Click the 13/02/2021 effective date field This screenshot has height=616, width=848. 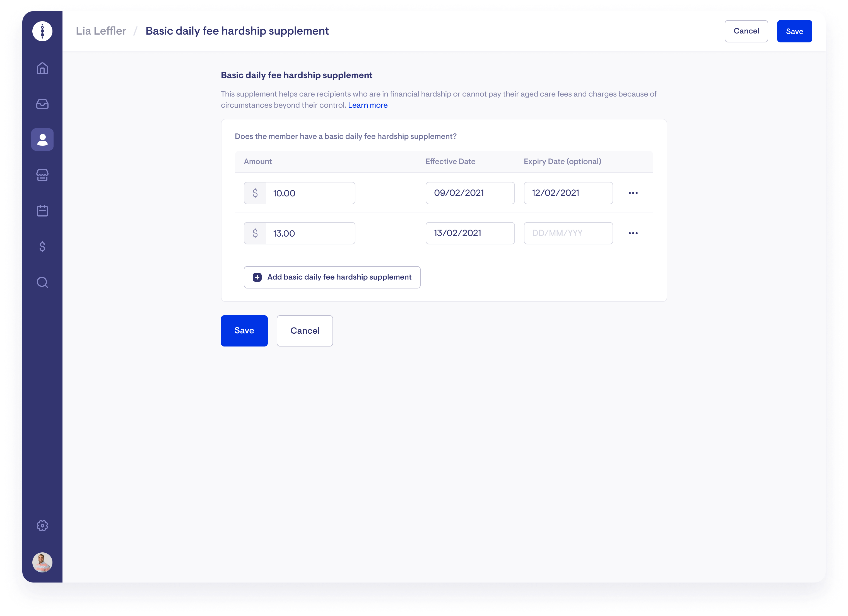[x=470, y=233]
